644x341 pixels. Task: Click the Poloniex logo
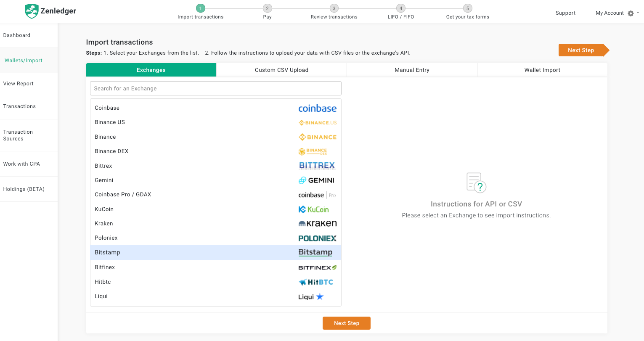pos(317,238)
